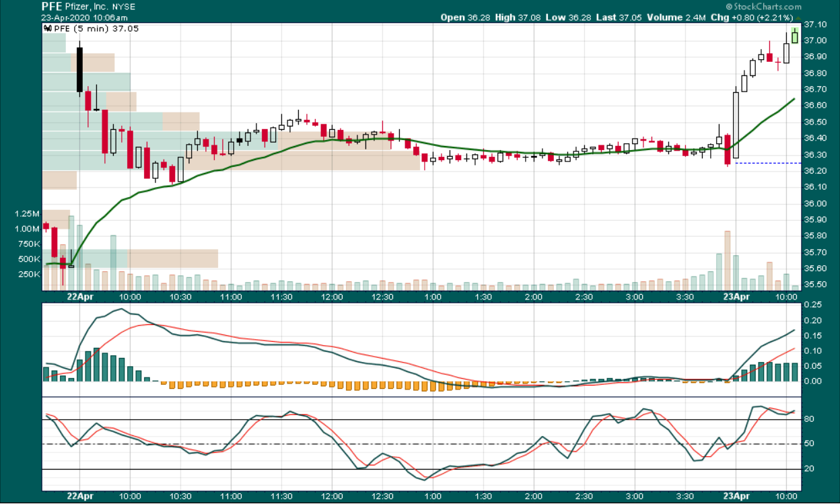
Task: Click the Open 36.28 quote value
Action: click(x=464, y=17)
